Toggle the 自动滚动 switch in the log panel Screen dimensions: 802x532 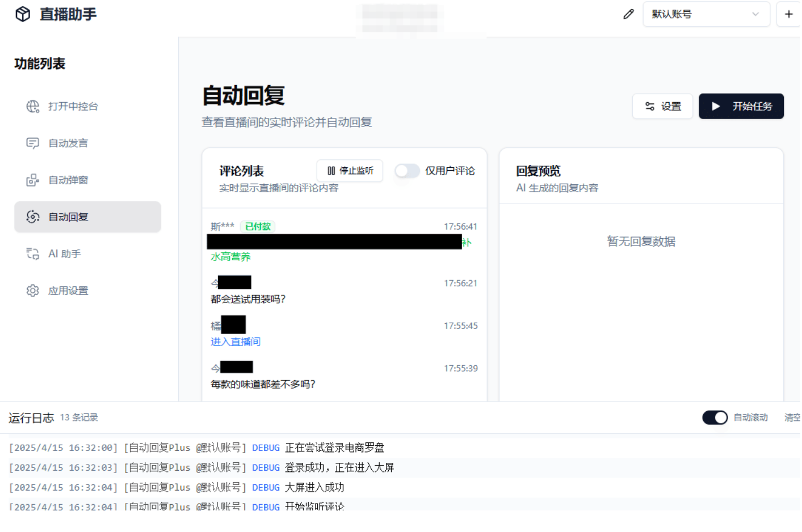click(715, 418)
